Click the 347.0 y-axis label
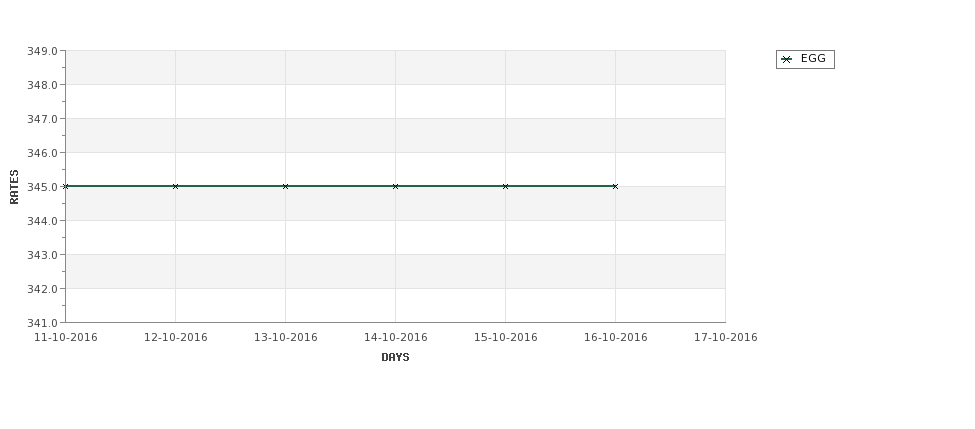Screen dimensions: 975x429 tap(41, 119)
